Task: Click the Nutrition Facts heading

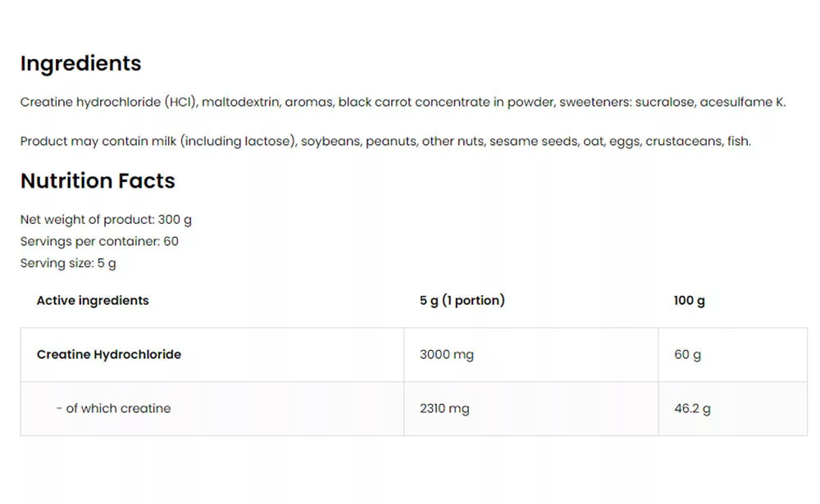Action: (x=98, y=181)
